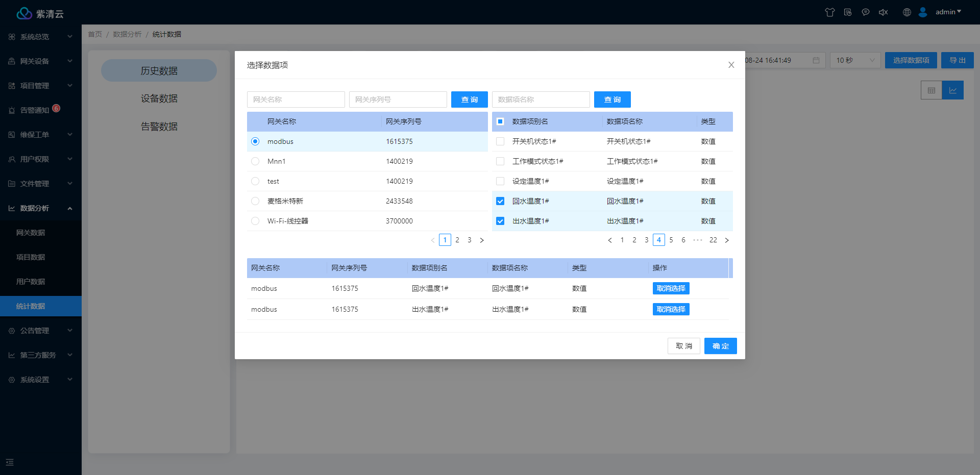The width and height of the screenshot is (980, 475).
Task: Expand the 公告管理 menu
Action: coord(41,331)
